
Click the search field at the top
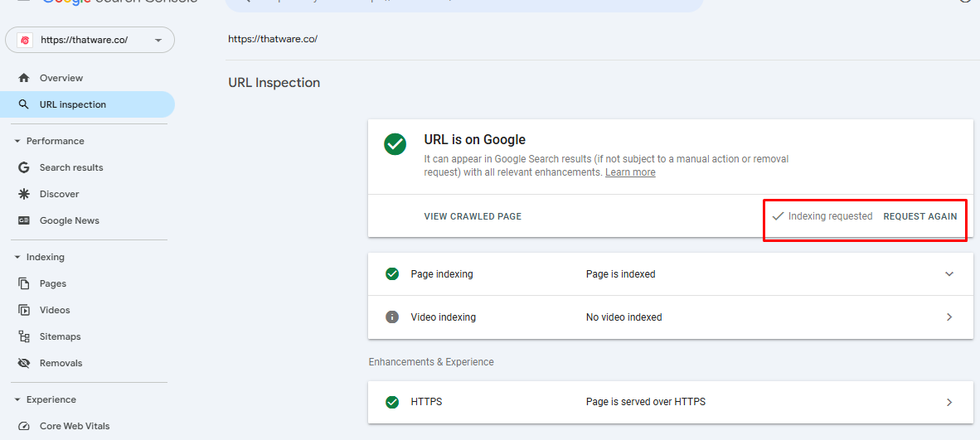click(x=463, y=5)
